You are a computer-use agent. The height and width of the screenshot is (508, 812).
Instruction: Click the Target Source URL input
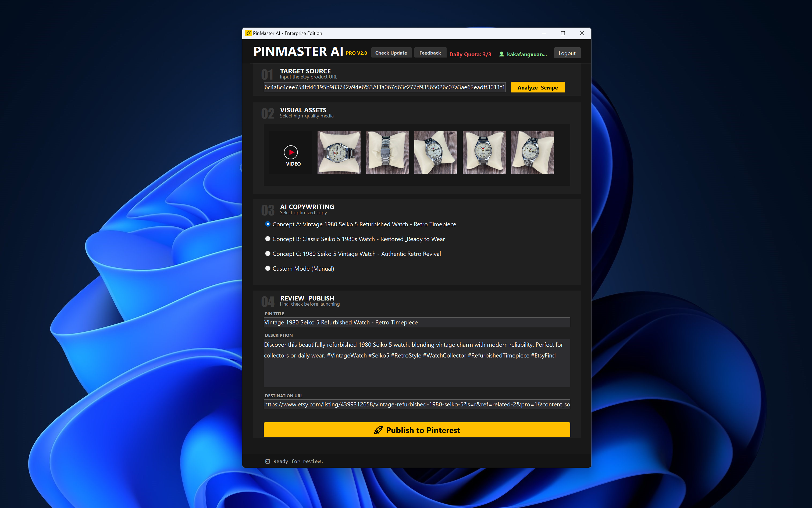point(384,87)
